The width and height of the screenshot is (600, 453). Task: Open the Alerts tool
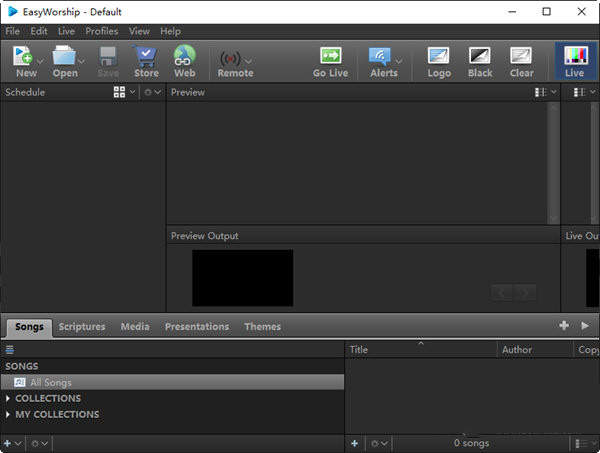[x=383, y=58]
